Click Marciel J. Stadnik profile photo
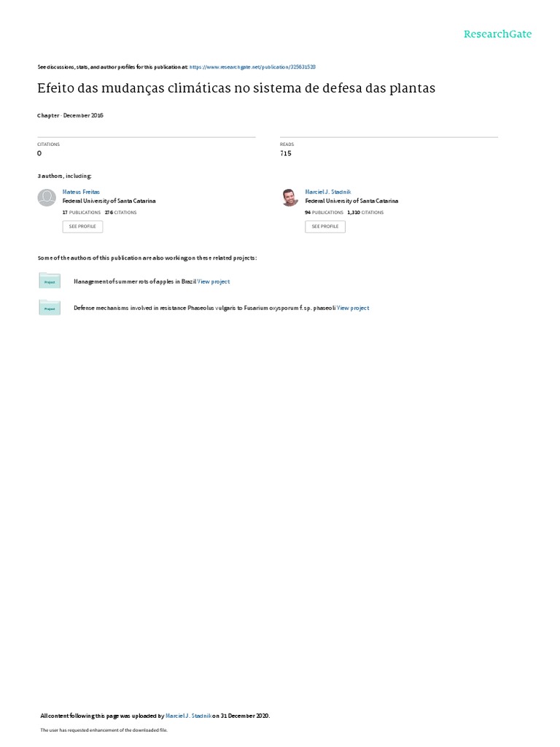This screenshot has width=560, height=747. click(289, 197)
